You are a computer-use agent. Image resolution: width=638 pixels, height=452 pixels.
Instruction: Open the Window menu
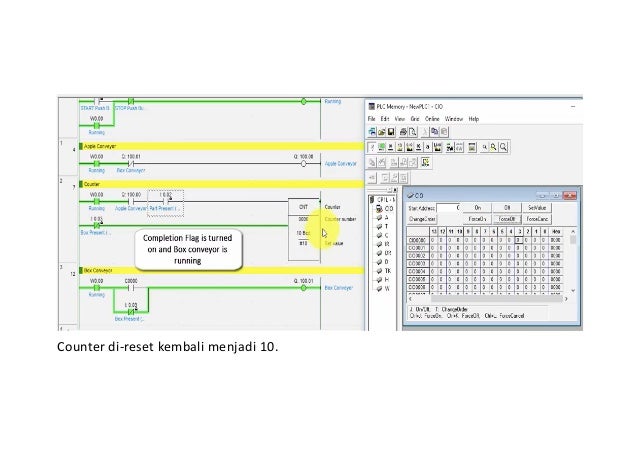pos(454,119)
